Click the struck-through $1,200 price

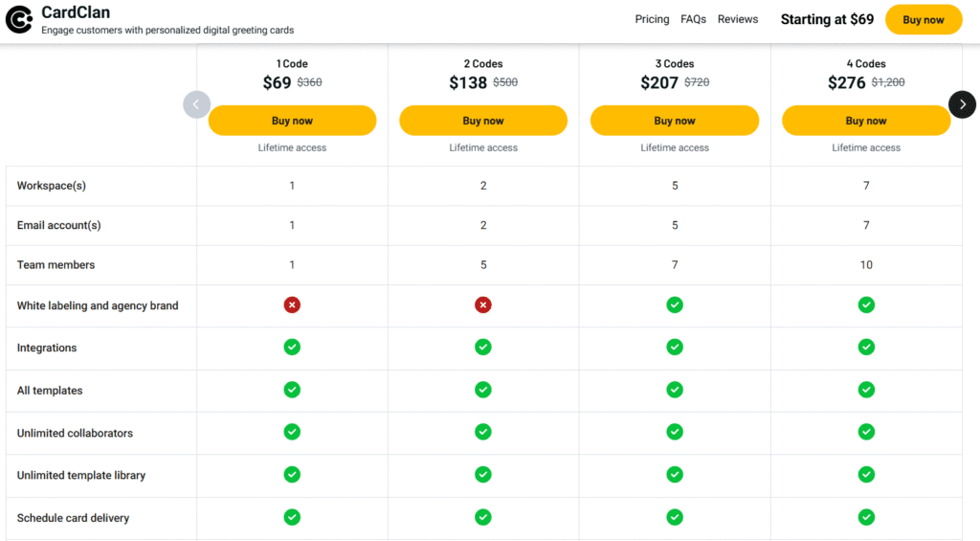click(x=888, y=82)
